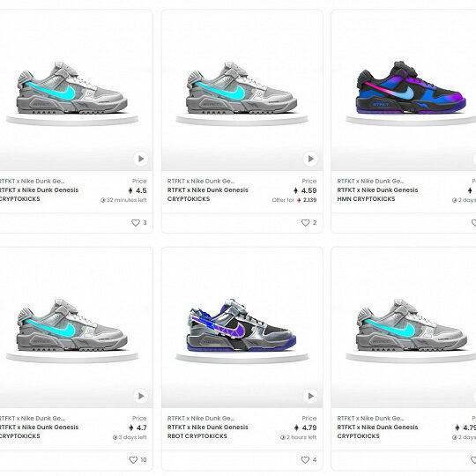Open the HMN CRYPTOKICKS purple sneaker image
This screenshot has width=476, height=476.
pyautogui.click(x=404, y=91)
